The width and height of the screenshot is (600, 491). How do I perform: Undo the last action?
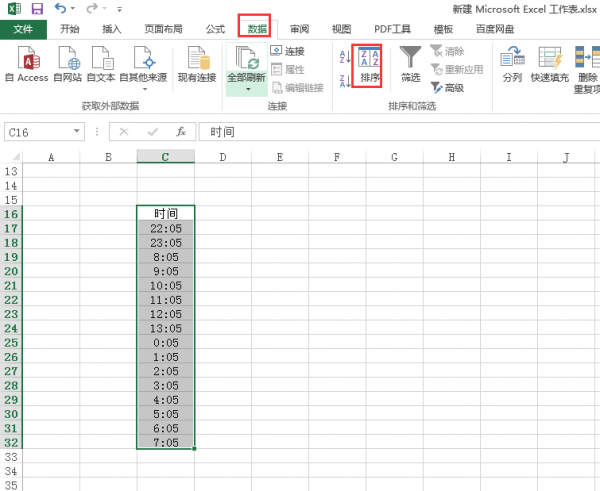pos(60,8)
